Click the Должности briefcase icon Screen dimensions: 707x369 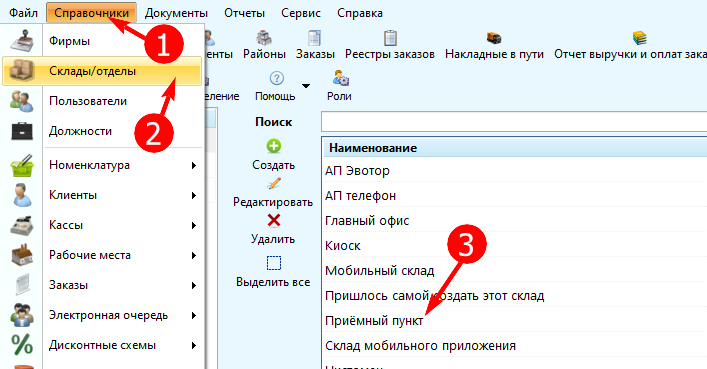click(x=21, y=131)
